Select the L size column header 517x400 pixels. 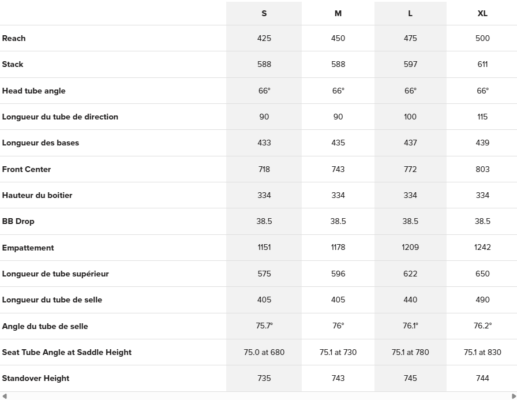click(410, 13)
